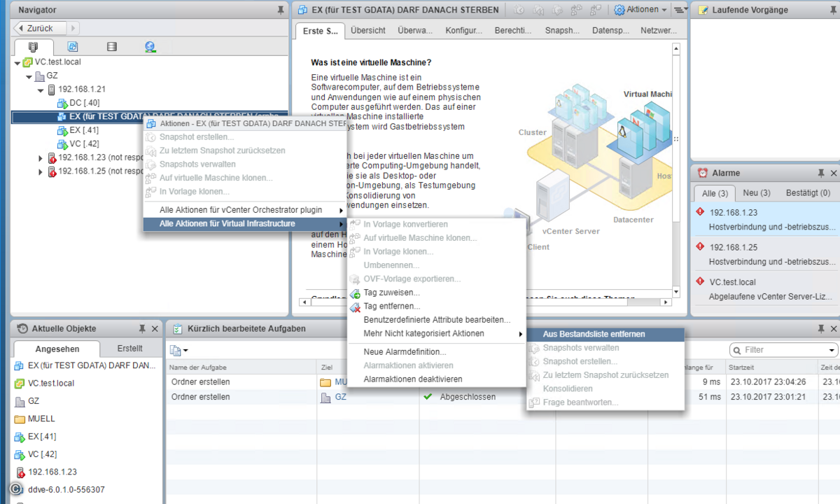Image resolution: width=840 pixels, height=504 pixels.
Task: Pin the Aktuelle Objekte panel
Action: pyautogui.click(x=142, y=328)
